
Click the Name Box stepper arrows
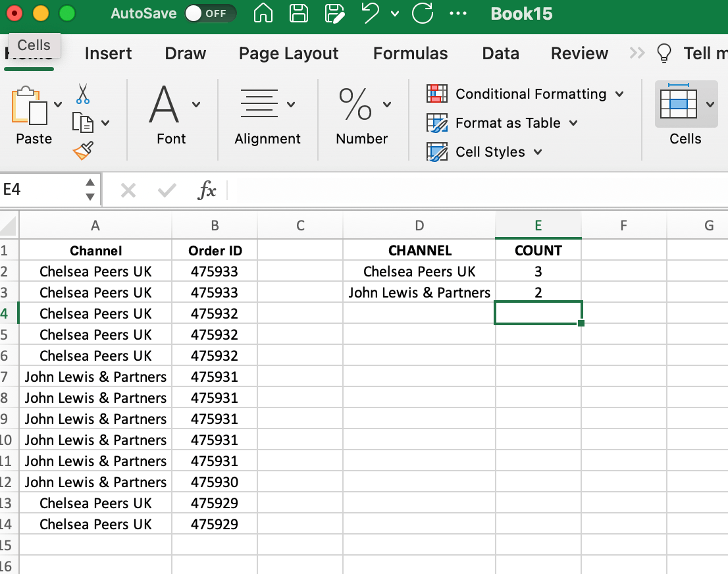(90, 190)
